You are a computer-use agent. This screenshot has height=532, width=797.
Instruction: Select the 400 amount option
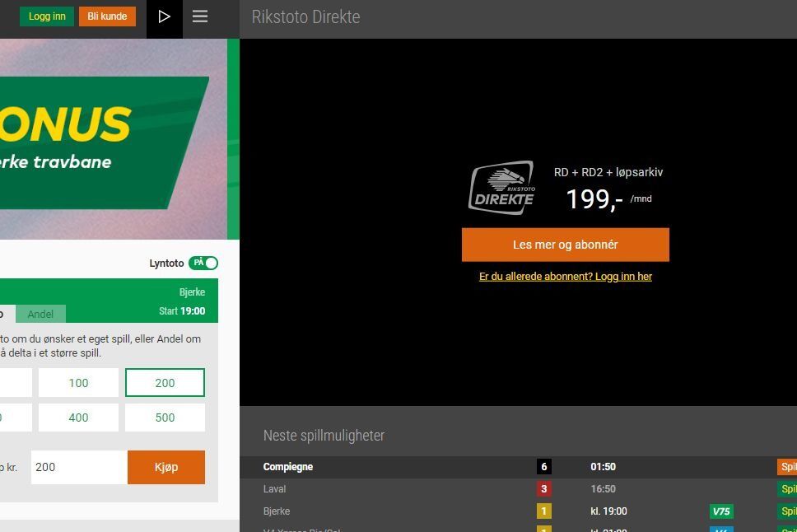click(x=78, y=418)
